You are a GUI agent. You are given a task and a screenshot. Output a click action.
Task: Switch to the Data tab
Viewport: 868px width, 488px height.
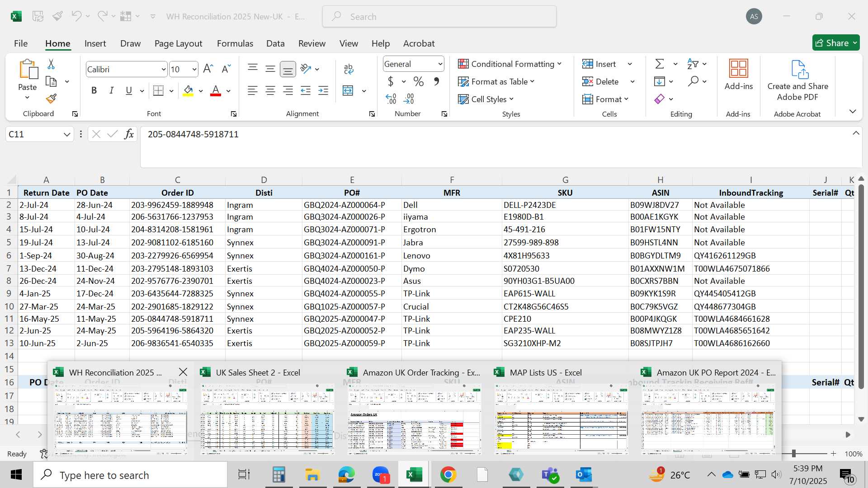pos(275,43)
